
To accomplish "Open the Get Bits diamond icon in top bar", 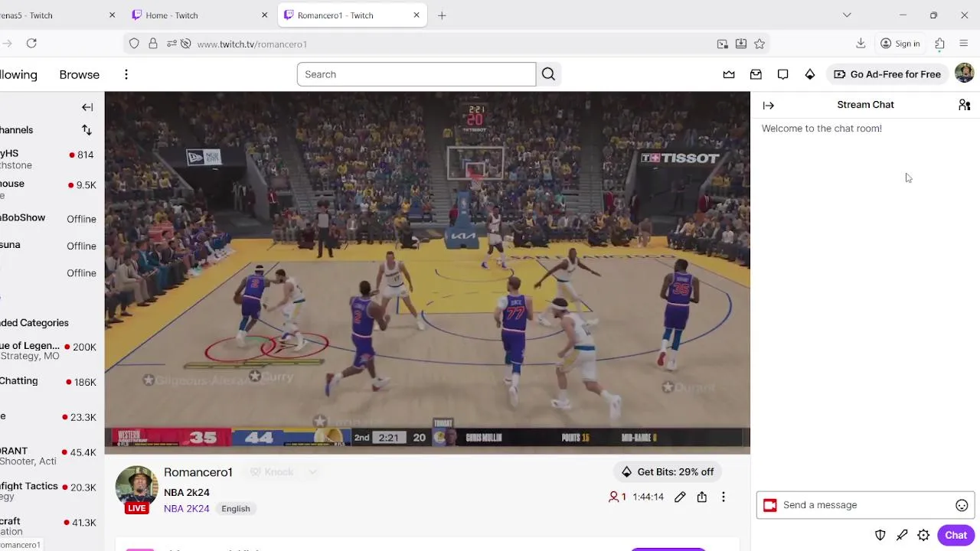I will 809,74.
